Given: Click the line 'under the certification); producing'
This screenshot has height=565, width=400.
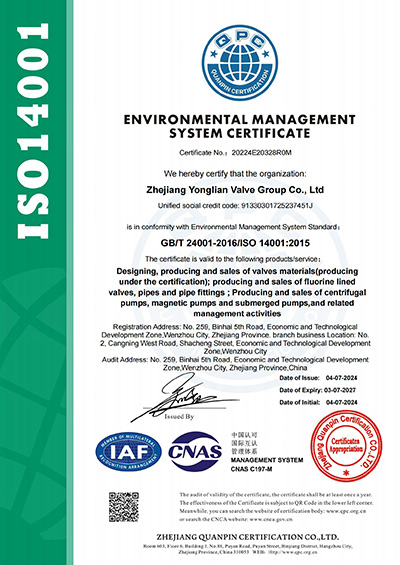Looking at the screenshot, I should click(x=237, y=282).
